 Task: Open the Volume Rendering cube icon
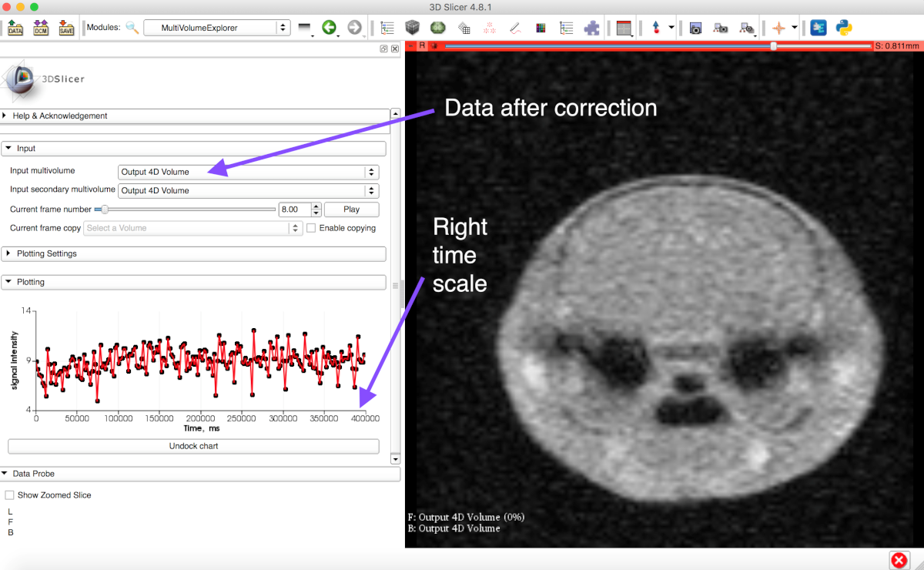(x=413, y=28)
